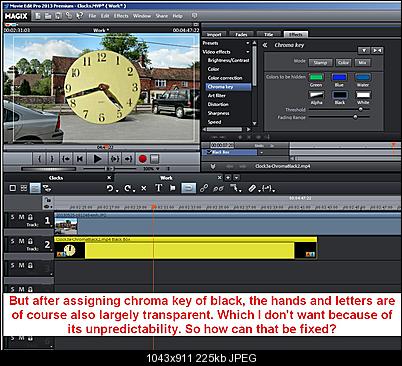The height and width of the screenshot is (366, 402).
Task: Click the Color mode button
Action: pyautogui.click(x=343, y=62)
